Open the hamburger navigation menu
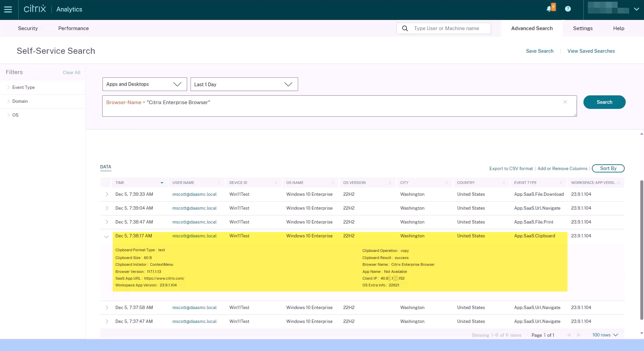 8,9
